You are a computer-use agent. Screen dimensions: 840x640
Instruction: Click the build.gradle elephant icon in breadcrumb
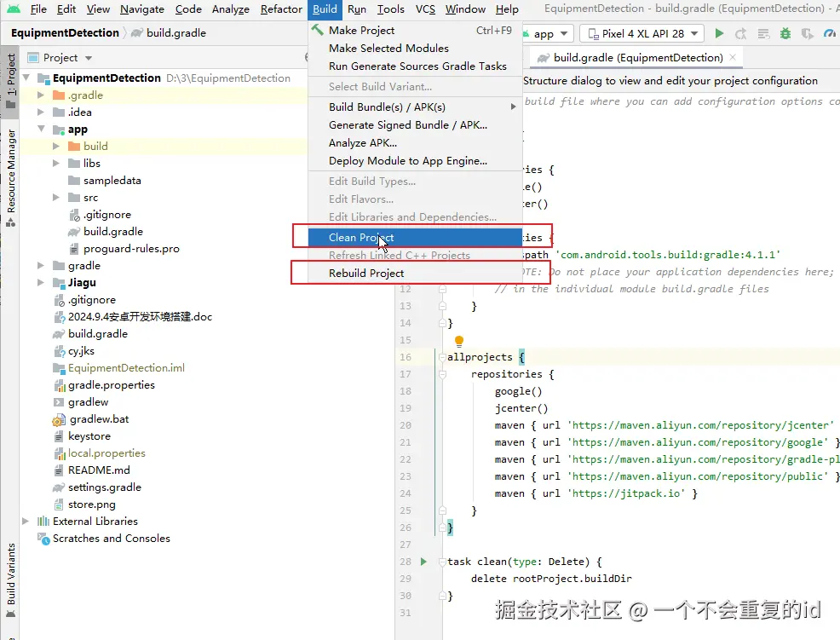click(x=137, y=32)
